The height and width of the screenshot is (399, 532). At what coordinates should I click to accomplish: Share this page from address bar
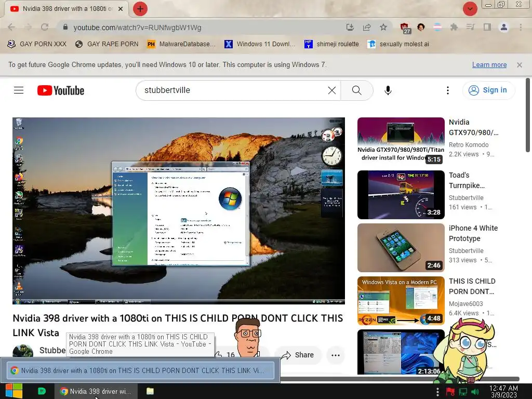point(367,27)
